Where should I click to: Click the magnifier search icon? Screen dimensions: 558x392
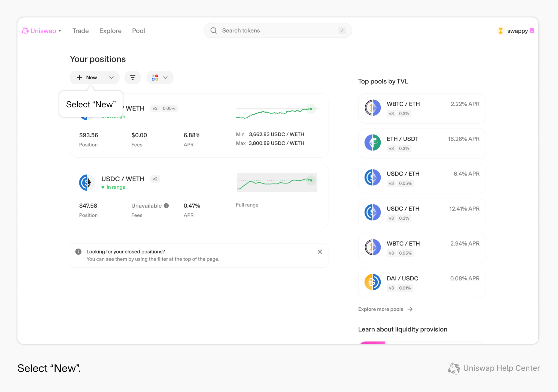(x=214, y=30)
